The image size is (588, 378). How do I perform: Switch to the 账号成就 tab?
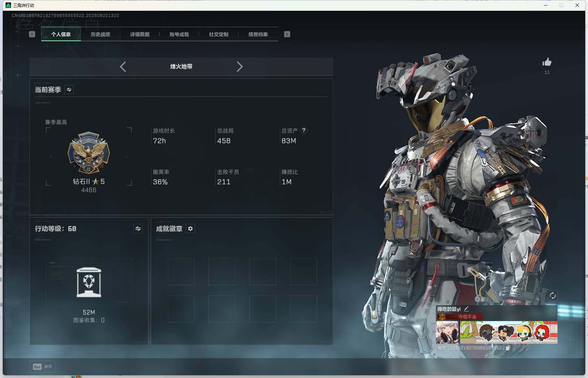click(179, 34)
